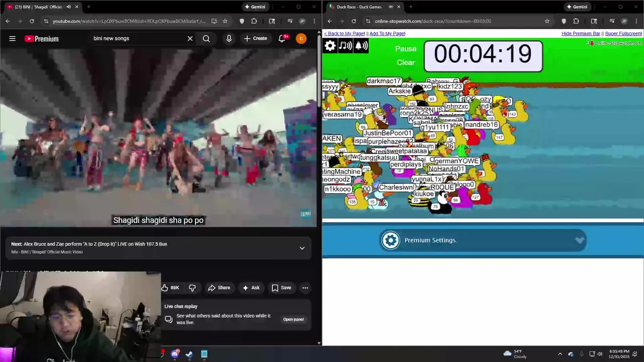View site information for youtube.com
Viewport: 644px width, 362px height.
pos(46,21)
